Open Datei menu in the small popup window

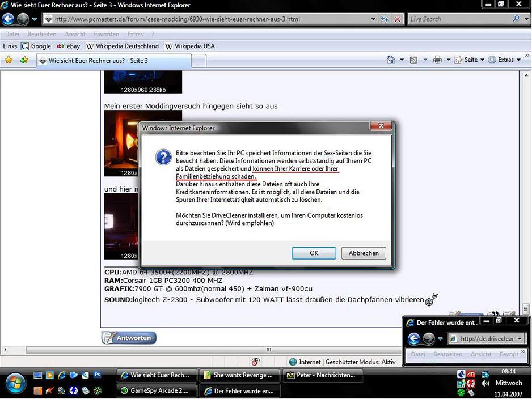pos(418,354)
